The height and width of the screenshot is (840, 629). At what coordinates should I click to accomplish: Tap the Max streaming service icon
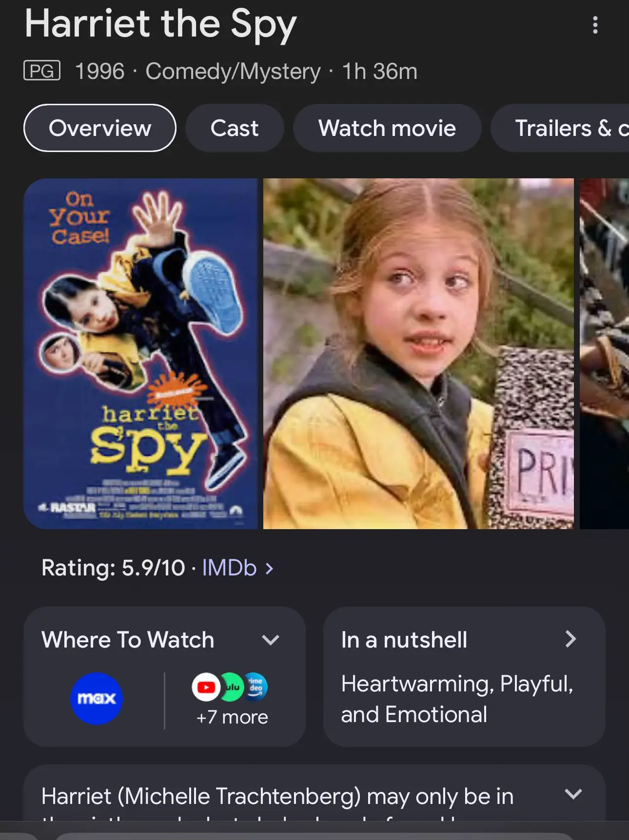pos(97,698)
